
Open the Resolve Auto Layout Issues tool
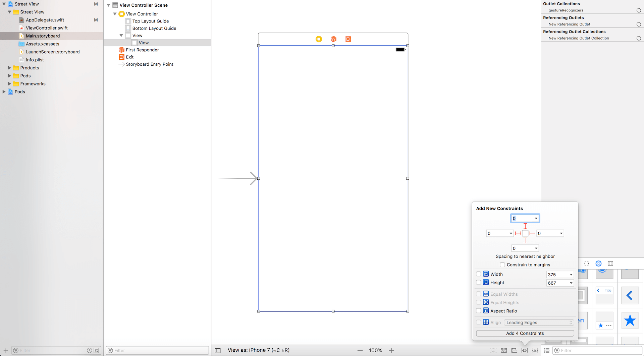click(535, 350)
